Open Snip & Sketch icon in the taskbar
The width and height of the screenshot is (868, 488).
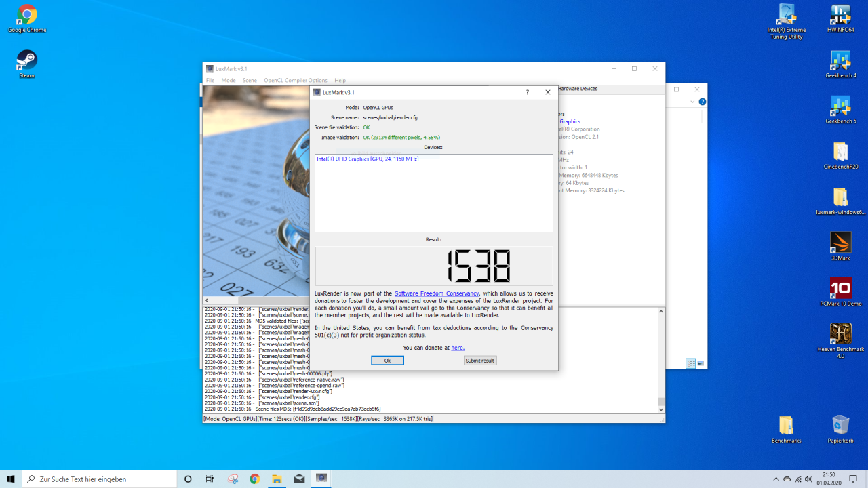[233, 479]
